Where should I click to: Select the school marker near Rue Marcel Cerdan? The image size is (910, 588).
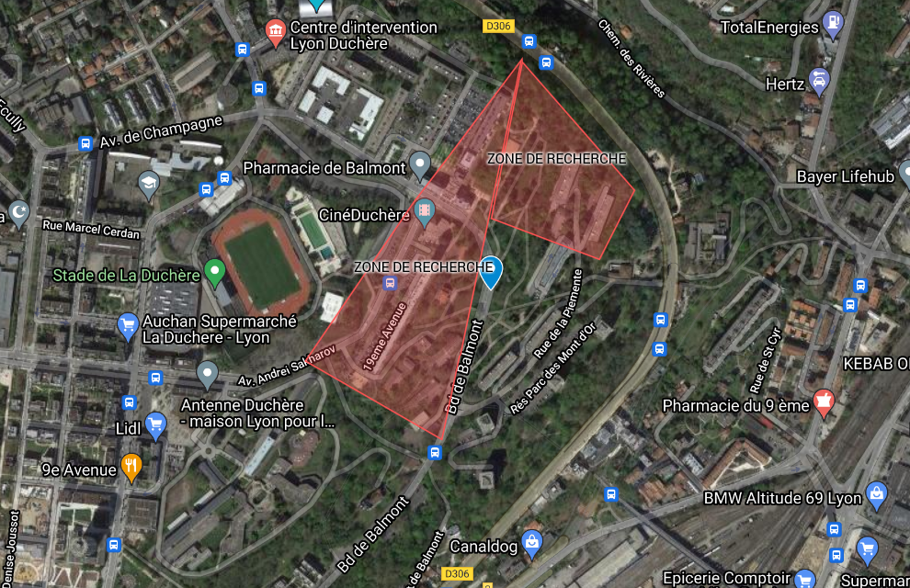(149, 185)
